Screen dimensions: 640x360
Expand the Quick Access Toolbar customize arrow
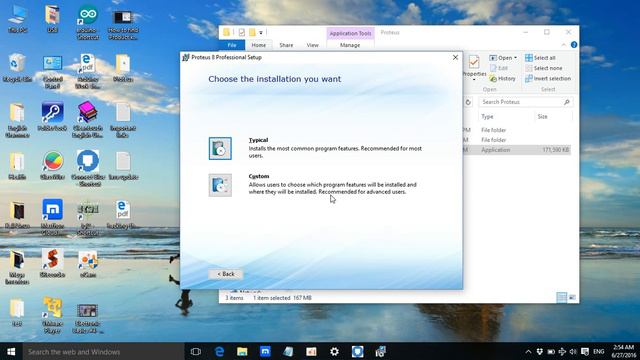click(261, 33)
